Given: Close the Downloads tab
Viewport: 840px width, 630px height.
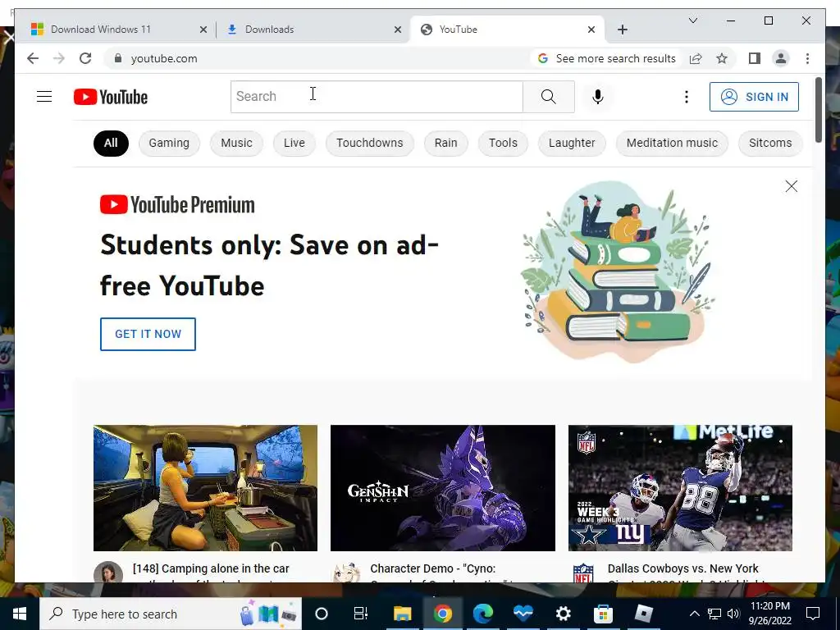Looking at the screenshot, I should click(398, 30).
